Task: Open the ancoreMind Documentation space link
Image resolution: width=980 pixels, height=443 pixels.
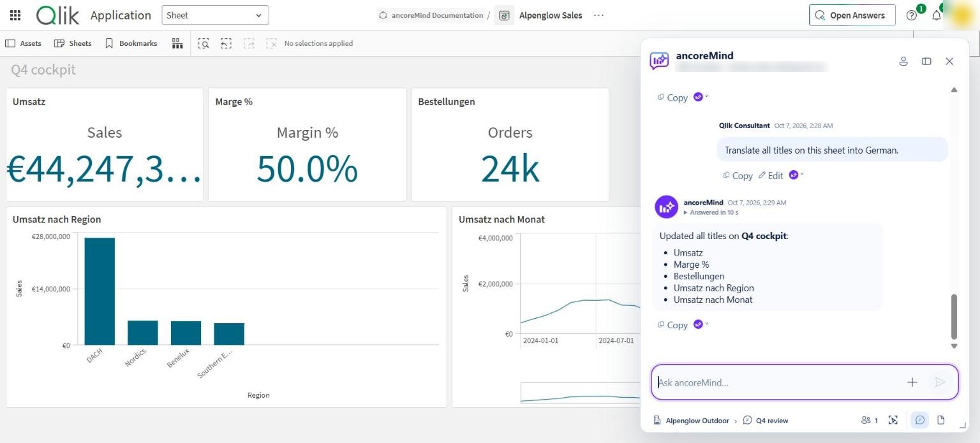Action: pos(431,15)
